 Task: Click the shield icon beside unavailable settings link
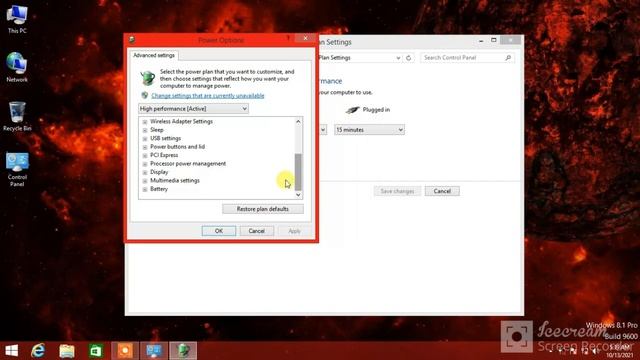point(144,96)
